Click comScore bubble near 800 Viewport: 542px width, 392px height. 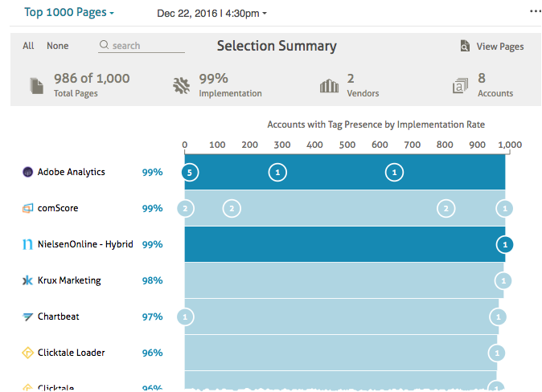click(x=446, y=209)
